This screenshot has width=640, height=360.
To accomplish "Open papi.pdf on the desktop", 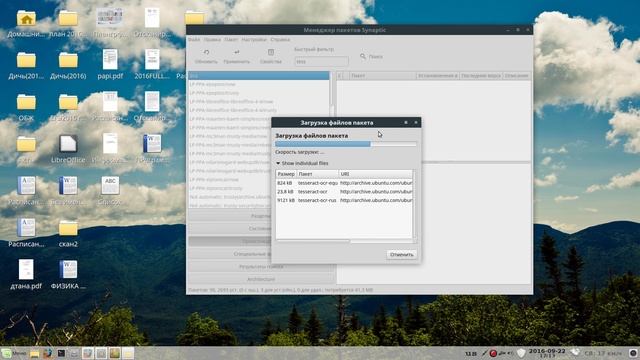I will pos(110,60).
